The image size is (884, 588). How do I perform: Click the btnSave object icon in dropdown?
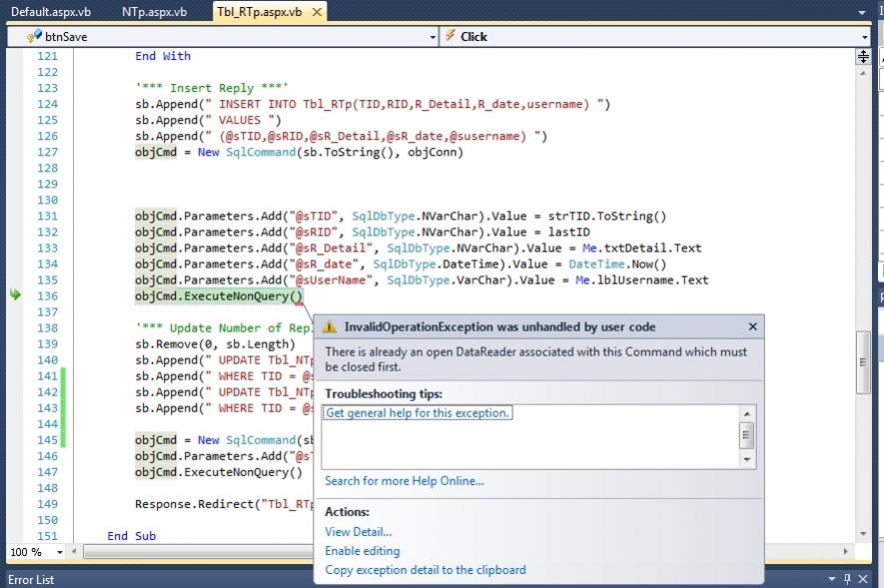[x=34, y=36]
